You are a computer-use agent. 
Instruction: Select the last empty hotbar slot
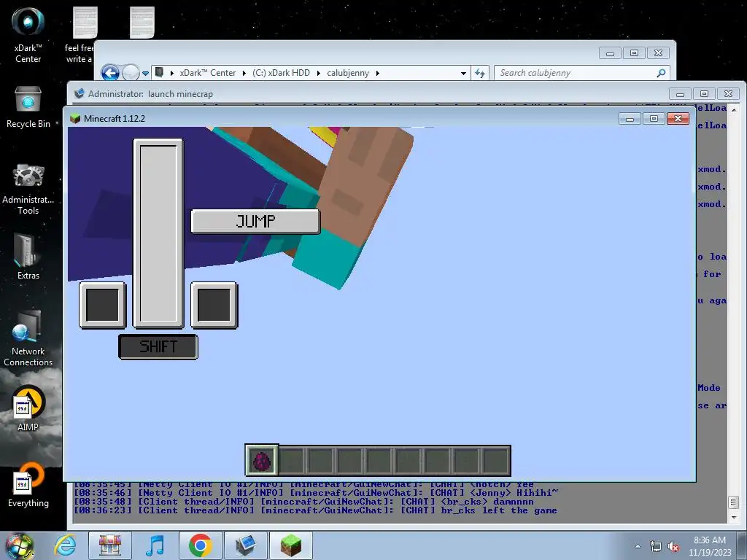pyautogui.click(x=495, y=461)
